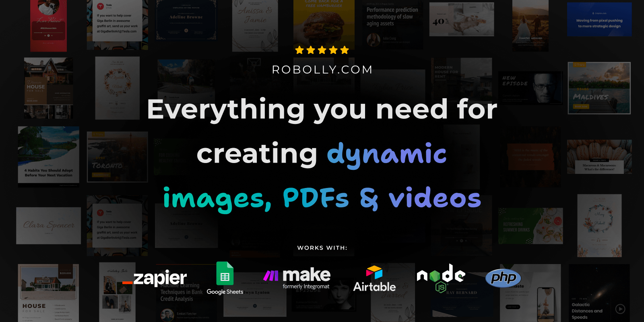Open the Toronto travel template thumbnail
644x322 pixels.
(x=118, y=157)
